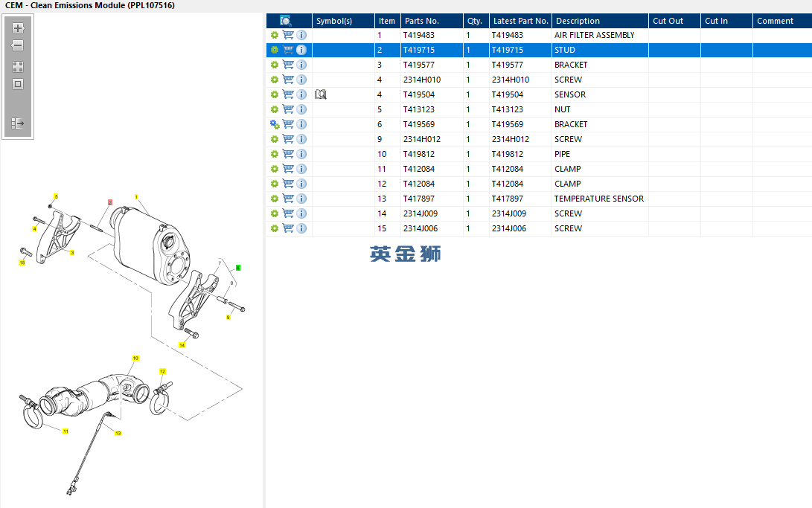Viewport: 812px width, 508px height.
Task: Add STUD T419715 to cart
Action: 289,50
